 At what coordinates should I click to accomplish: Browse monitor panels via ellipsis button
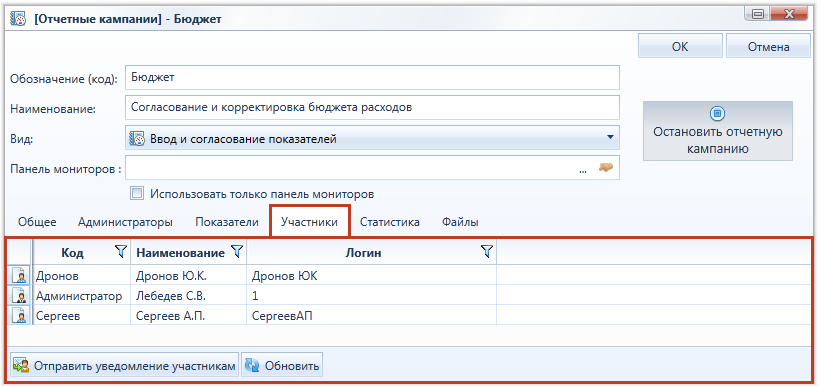click(583, 169)
